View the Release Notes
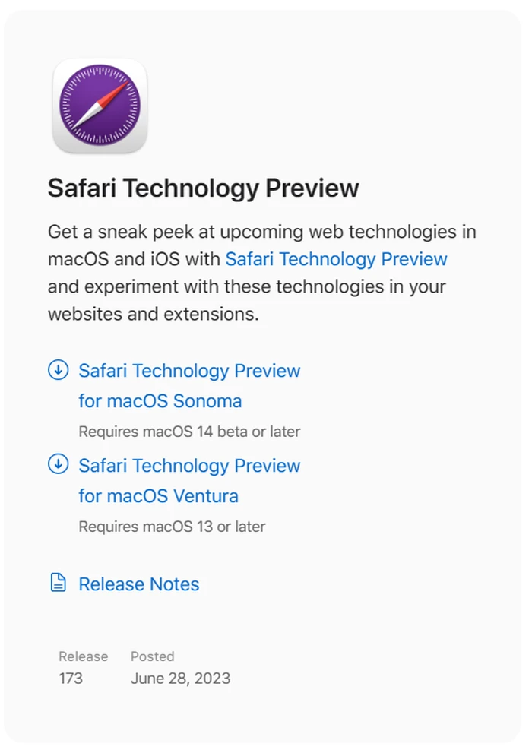 pyautogui.click(x=138, y=584)
